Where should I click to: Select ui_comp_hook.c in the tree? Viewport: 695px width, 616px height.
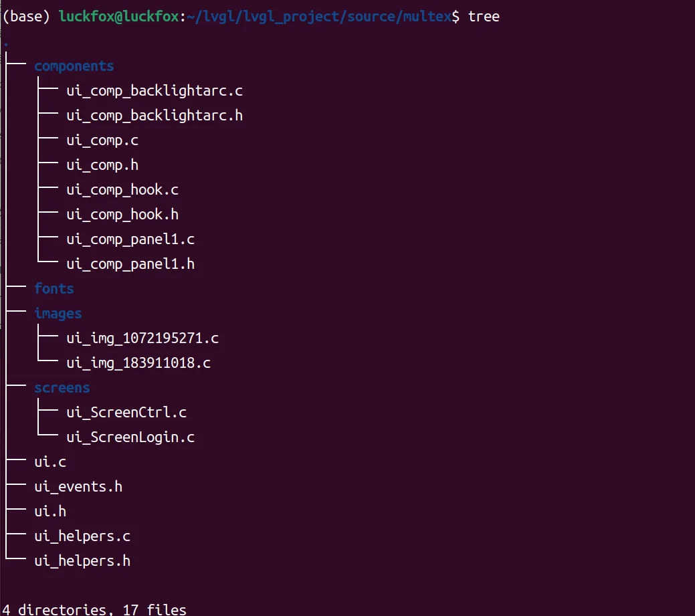[x=122, y=190]
